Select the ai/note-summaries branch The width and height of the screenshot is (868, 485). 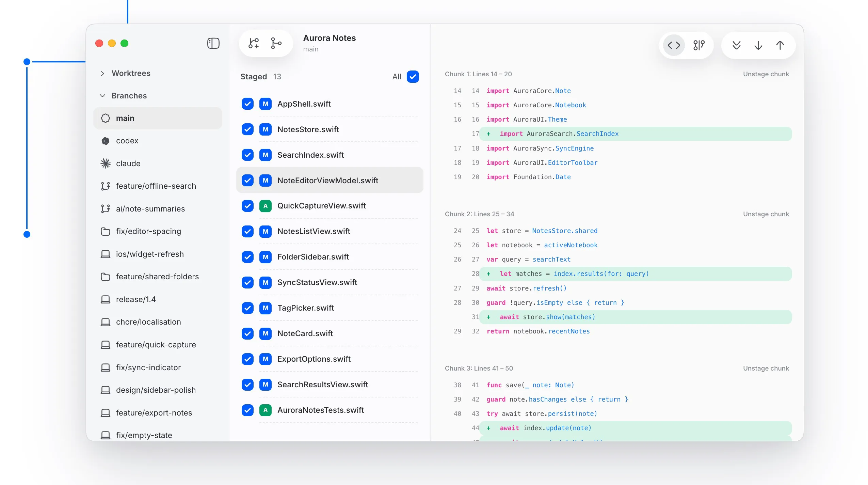[x=158, y=209]
